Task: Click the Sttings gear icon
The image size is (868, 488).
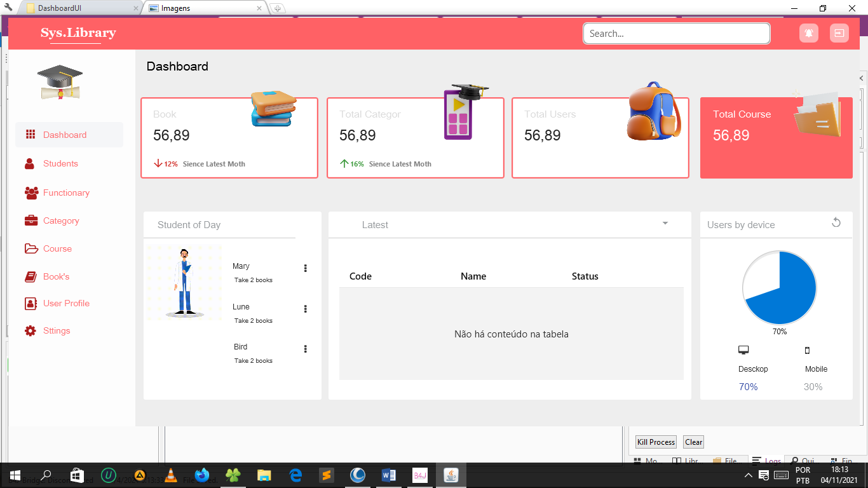Action: point(31,330)
